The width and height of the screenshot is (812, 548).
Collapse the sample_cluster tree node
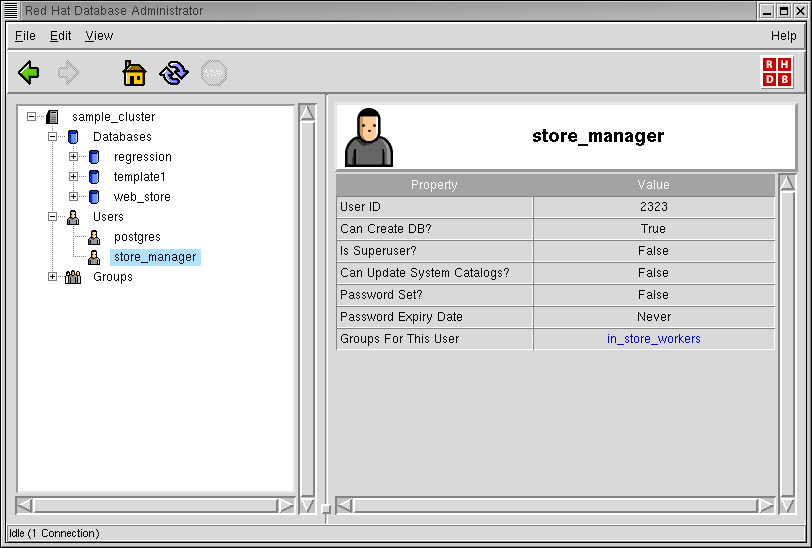[x=32, y=117]
